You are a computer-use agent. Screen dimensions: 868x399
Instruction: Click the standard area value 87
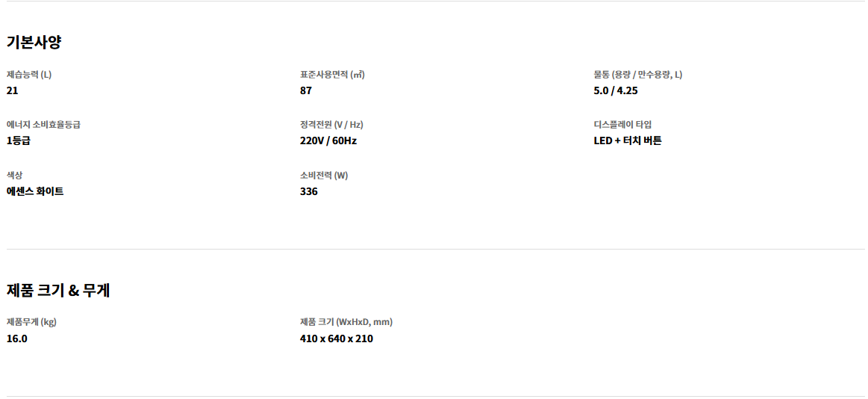pos(306,91)
